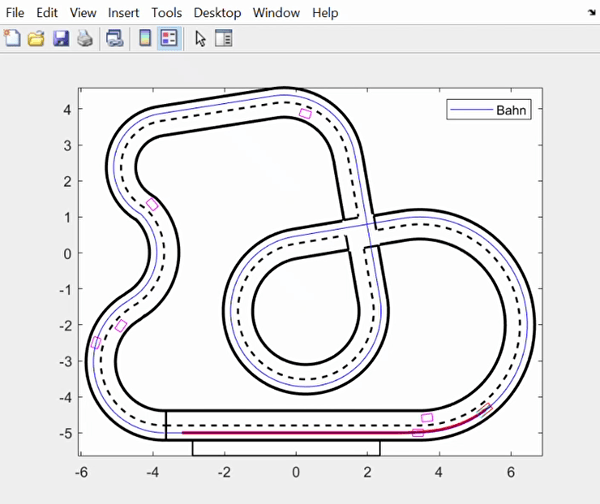Save the figure using the floppy disk icon
Viewport: 600px width, 504px height.
tap(60, 39)
